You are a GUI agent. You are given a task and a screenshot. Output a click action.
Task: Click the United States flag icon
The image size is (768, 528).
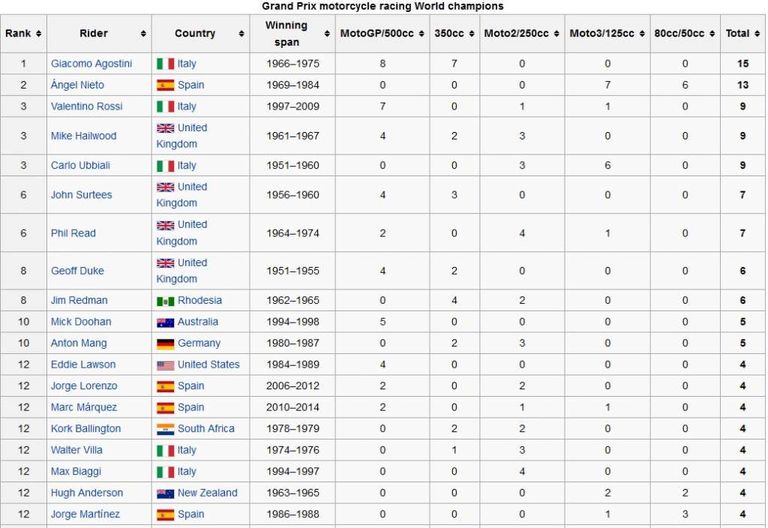(x=165, y=365)
